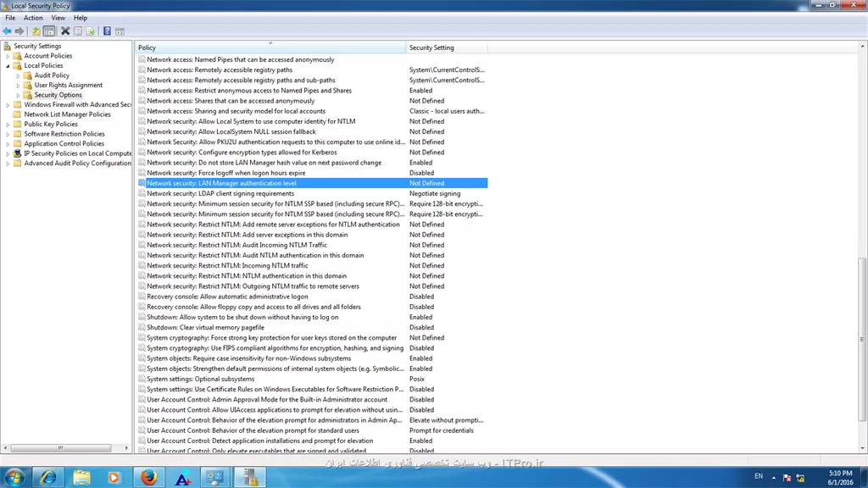This screenshot has height=488, width=868.
Task: Click the scroll-up arrow of policy list
Action: click(x=862, y=47)
